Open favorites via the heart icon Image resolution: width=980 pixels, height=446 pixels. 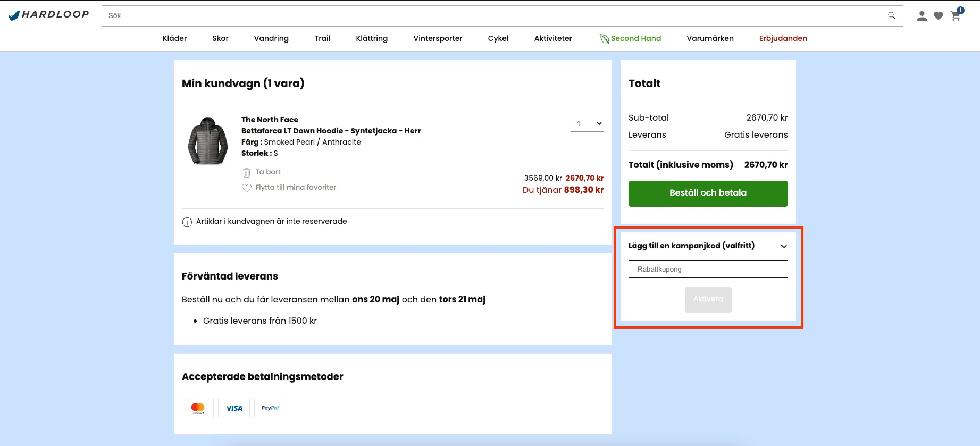[939, 16]
